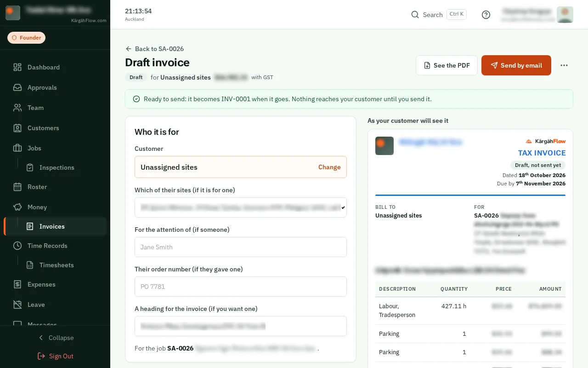Open Expenses in the sidebar
Image resolution: width=588 pixels, height=368 pixels.
55,284
